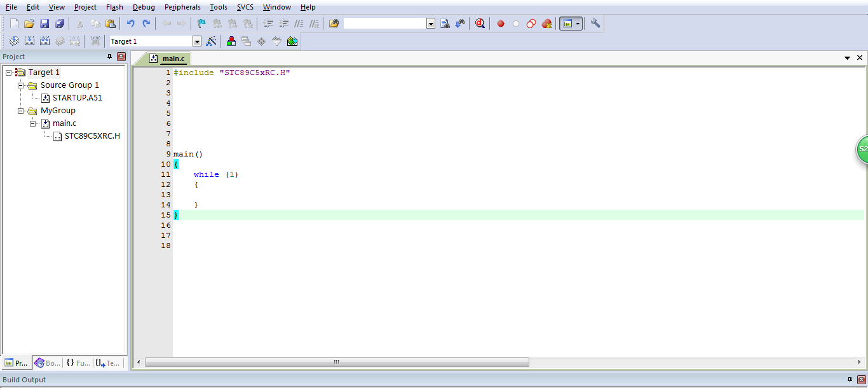Viewport: 868px width, 388px height.
Task: Click the editor horizontal scrollbar thumb
Action: coord(337,362)
